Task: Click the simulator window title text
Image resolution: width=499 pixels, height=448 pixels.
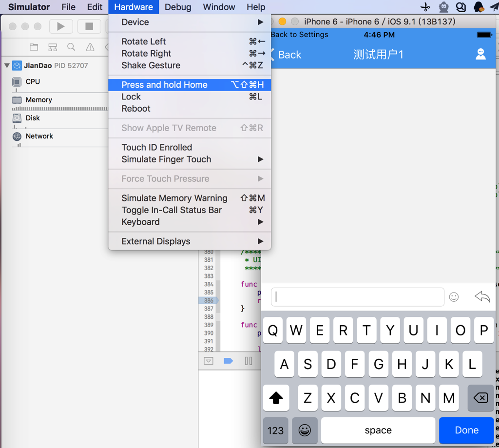Action: tap(379, 21)
